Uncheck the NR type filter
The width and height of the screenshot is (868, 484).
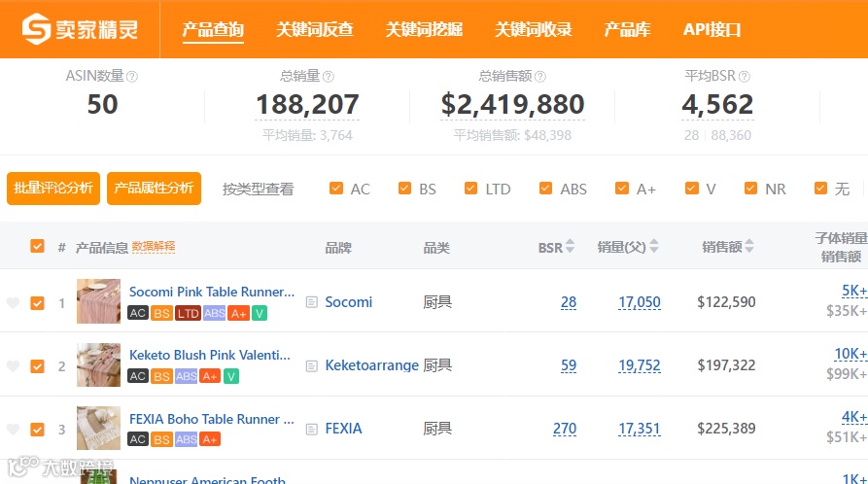click(750, 189)
